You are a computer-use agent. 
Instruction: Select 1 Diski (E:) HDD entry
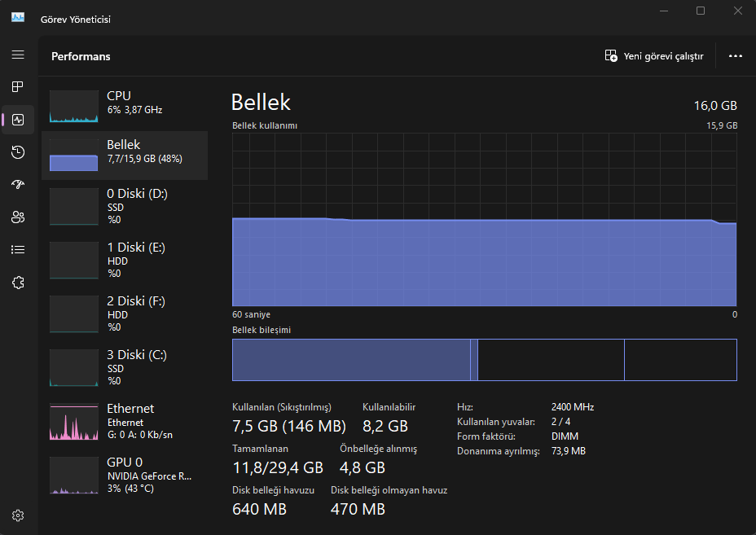125,261
